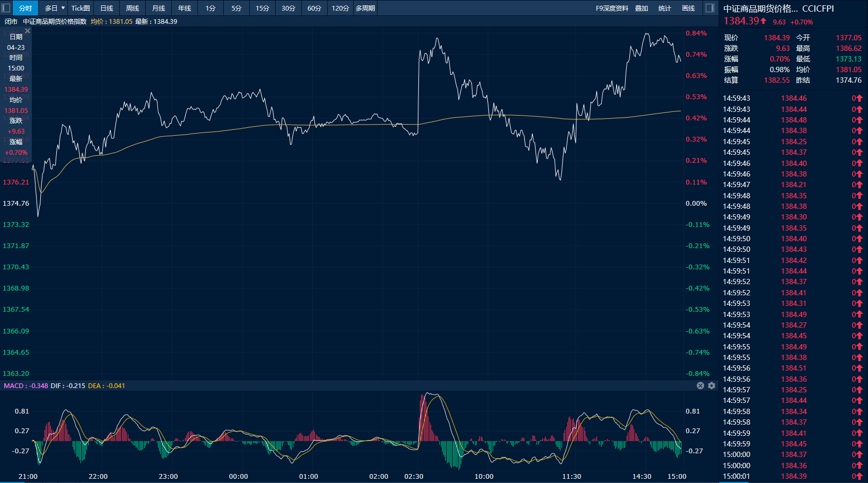The width and height of the screenshot is (868, 483).
Task: Click the 02:30 marker on time axis
Action: (414, 476)
